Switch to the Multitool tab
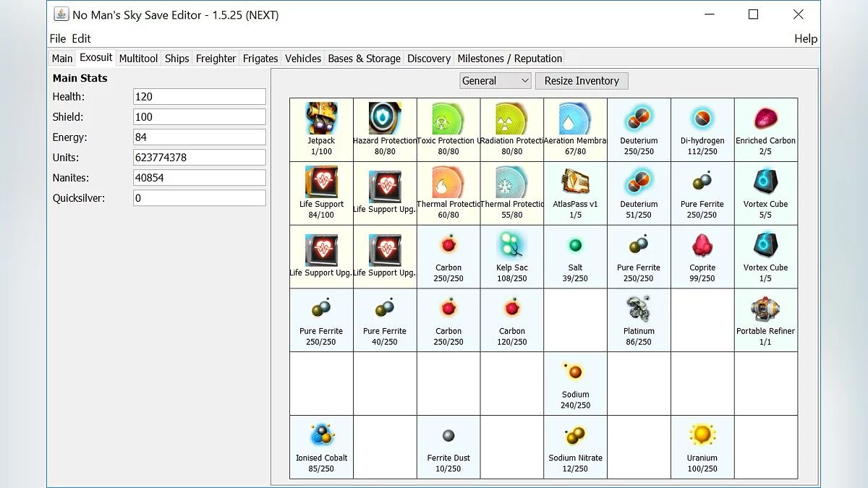 [x=138, y=59]
